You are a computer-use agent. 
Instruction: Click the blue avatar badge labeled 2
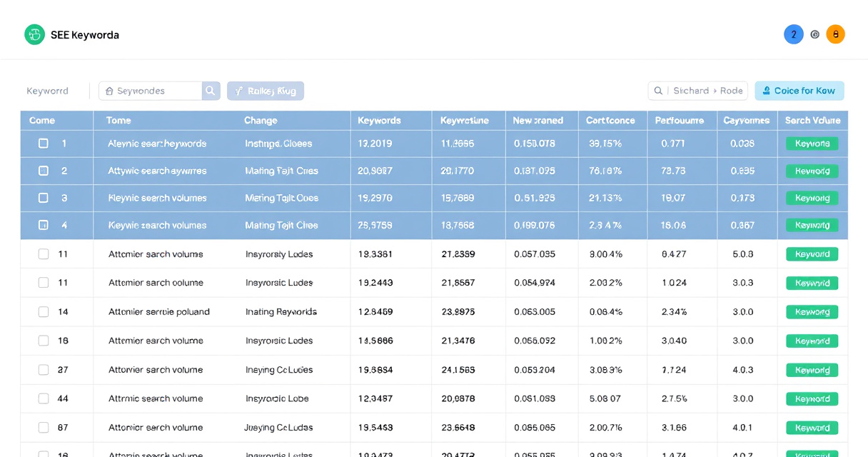tap(794, 34)
